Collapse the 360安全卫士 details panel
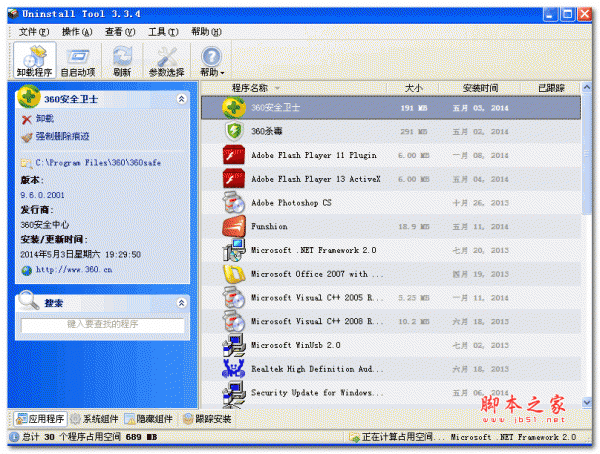Image resolution: width=600 pixels, height=454 pixels. pos(181,99)
